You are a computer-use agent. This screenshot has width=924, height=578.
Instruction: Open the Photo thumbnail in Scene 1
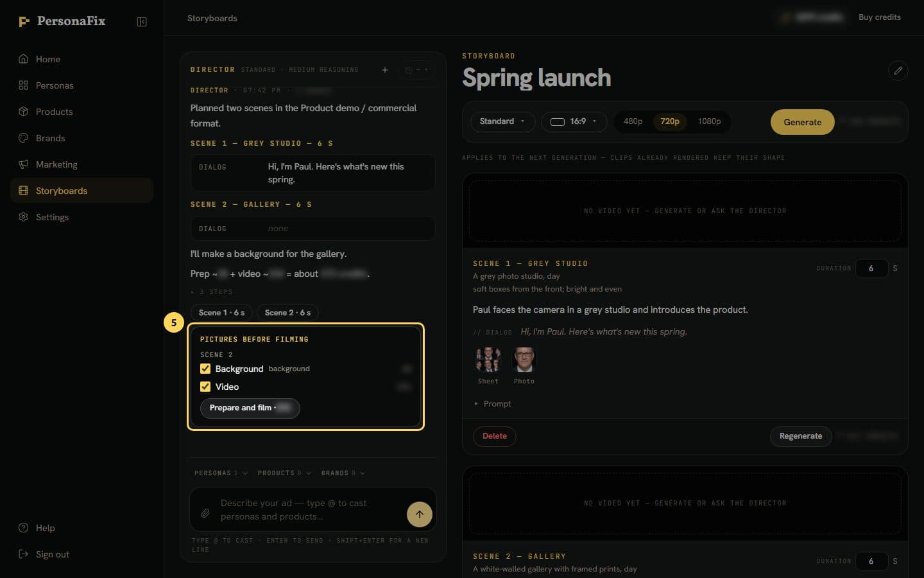click(x=524, y=360)
